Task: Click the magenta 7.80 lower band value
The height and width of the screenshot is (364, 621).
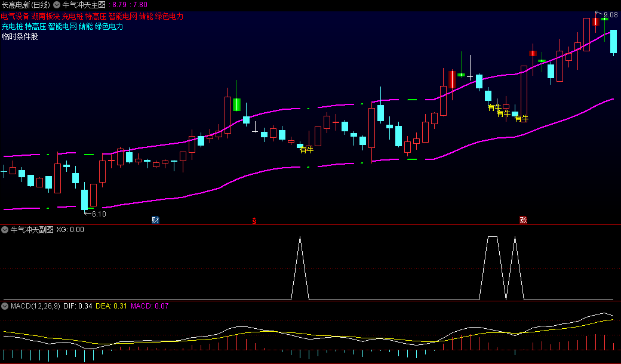Action: pos(140,5)
